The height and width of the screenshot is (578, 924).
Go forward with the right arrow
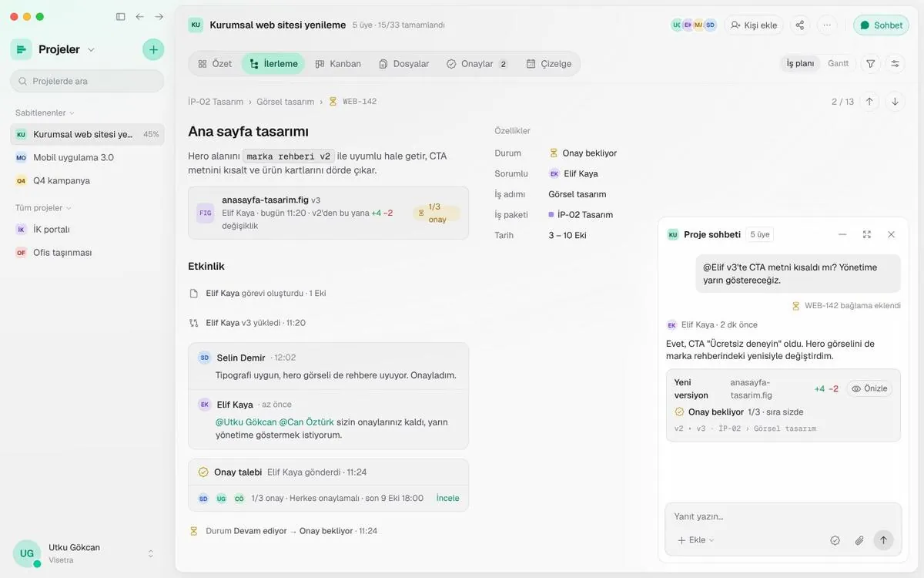[159, 16]
